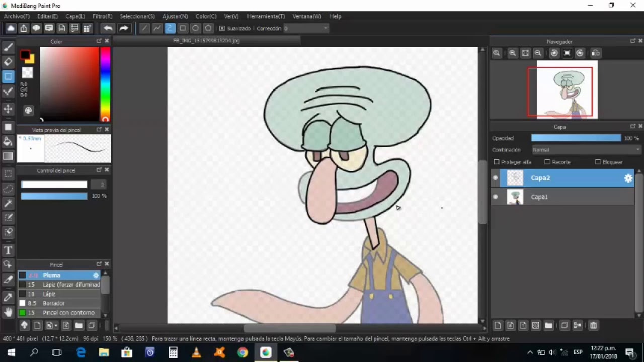This screenshot has height=362, width=644.
Task: Choose the polygon shape mode
Action: coord(208,28)
